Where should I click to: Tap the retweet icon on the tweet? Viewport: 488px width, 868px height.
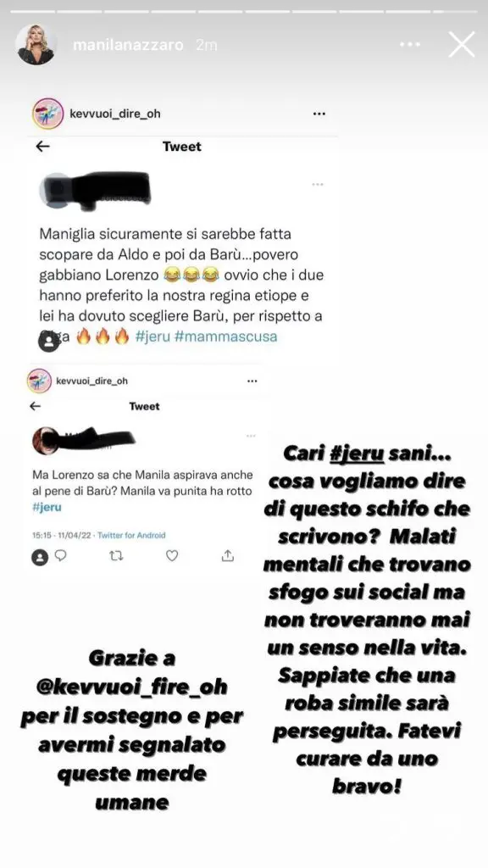pos(116,556)
